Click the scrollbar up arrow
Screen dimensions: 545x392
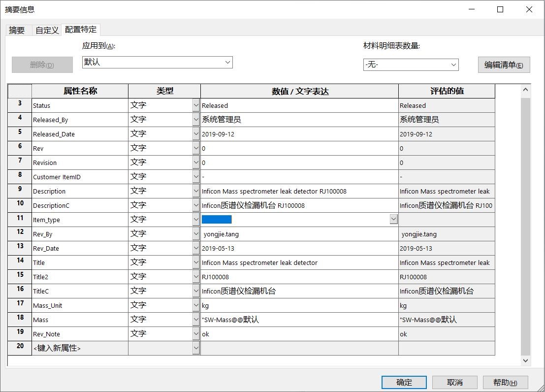(525, 90)
